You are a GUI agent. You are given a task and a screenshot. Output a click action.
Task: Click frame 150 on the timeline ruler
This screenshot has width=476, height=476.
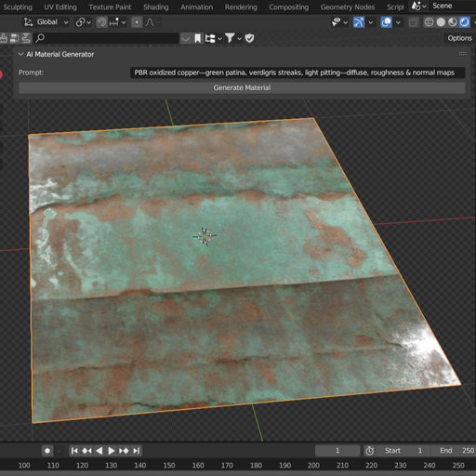[169, 465]
